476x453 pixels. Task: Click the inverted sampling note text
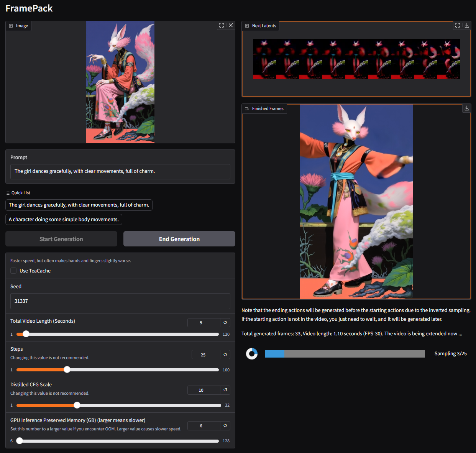pos(356,315)
